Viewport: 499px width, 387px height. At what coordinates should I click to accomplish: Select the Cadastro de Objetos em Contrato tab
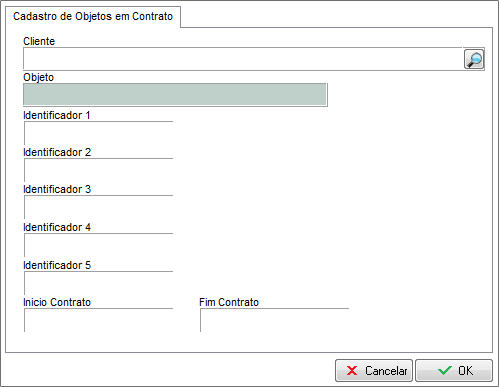(x=93, y=16)
